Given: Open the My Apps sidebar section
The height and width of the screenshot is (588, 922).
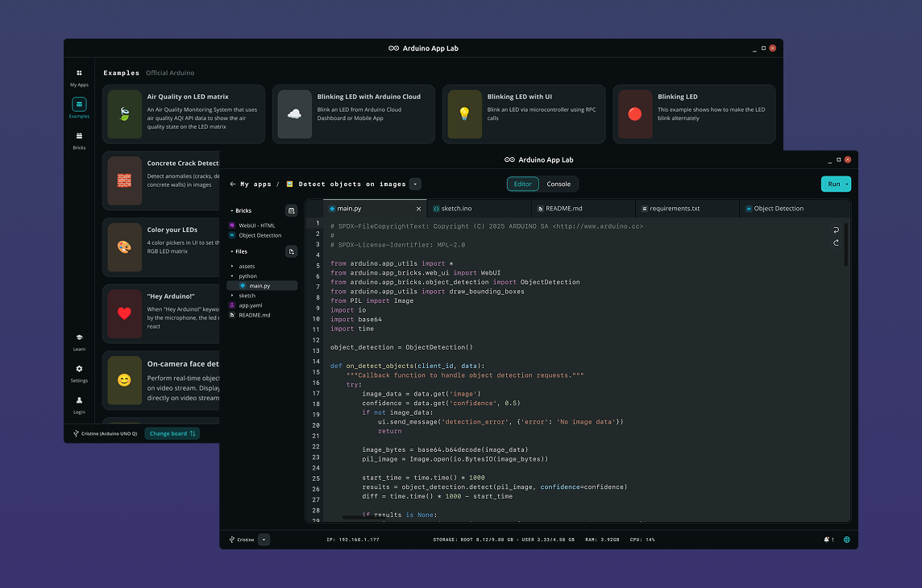Looking at the screenshot, I should coord(78,78).
